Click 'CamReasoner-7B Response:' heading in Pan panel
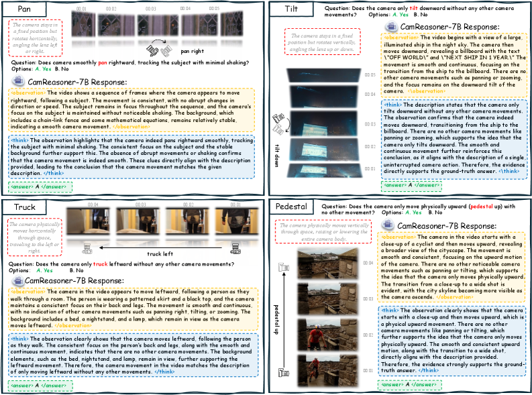 [x=77, y=82]
